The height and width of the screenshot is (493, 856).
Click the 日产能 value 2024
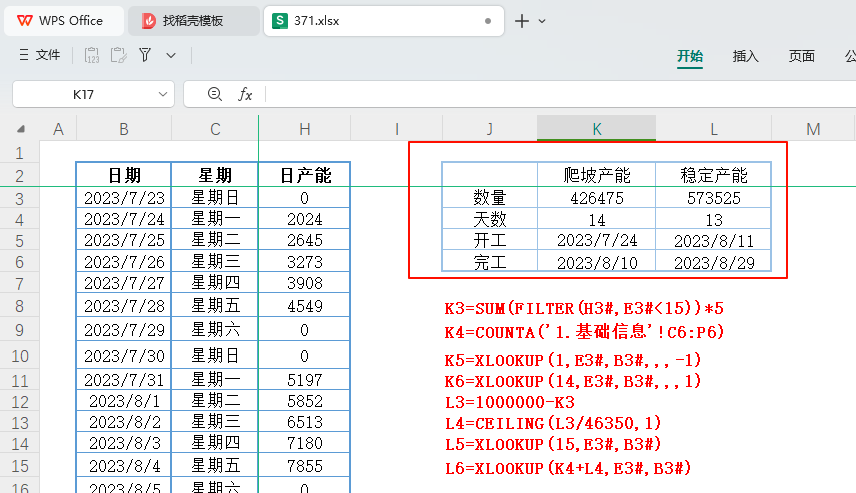click(x=305, y=219)
